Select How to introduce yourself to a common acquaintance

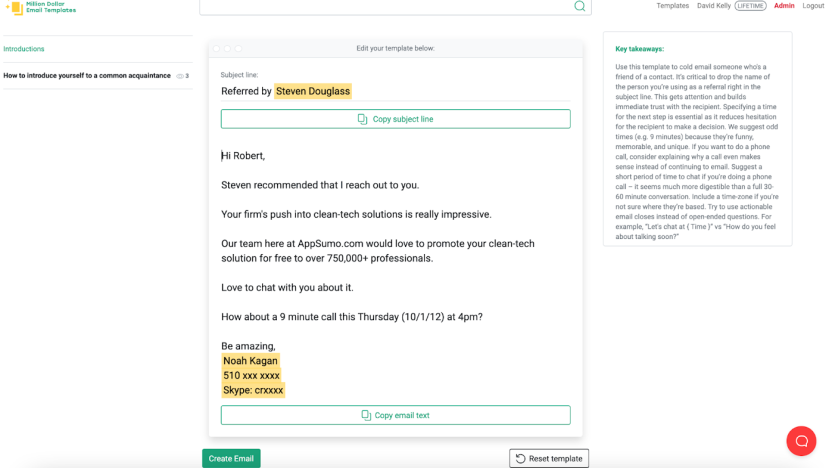pos(87,76)
